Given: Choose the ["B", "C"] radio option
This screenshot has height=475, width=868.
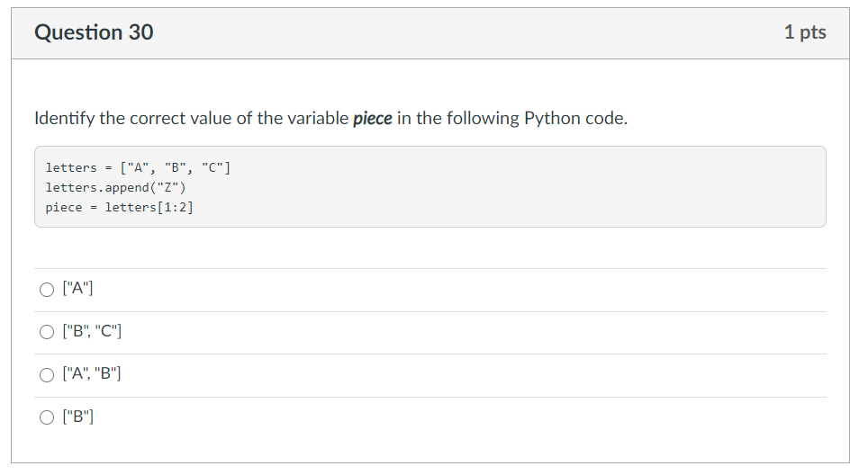Looking at the screenshot, I should click(x=47, y=332).
